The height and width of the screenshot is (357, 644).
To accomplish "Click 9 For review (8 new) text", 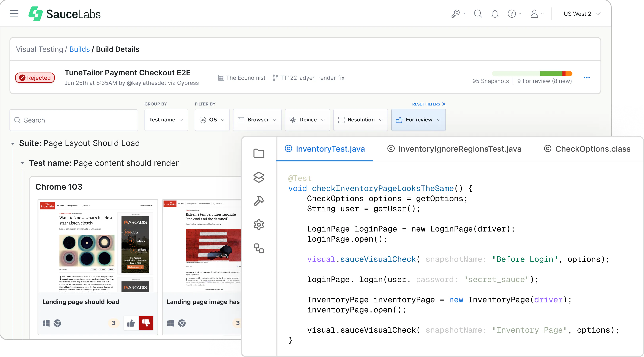I will [544, 81].
